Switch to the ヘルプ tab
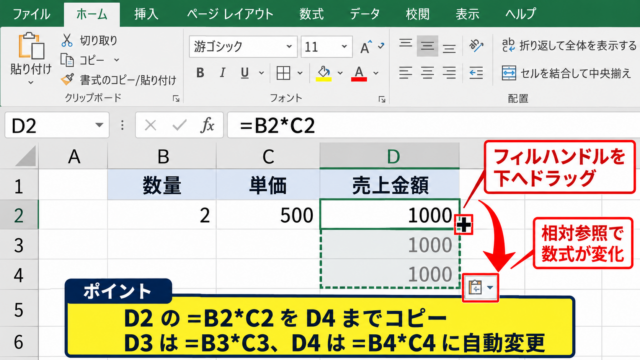Viewport: 640px width, 360px height. click(521, 14)
